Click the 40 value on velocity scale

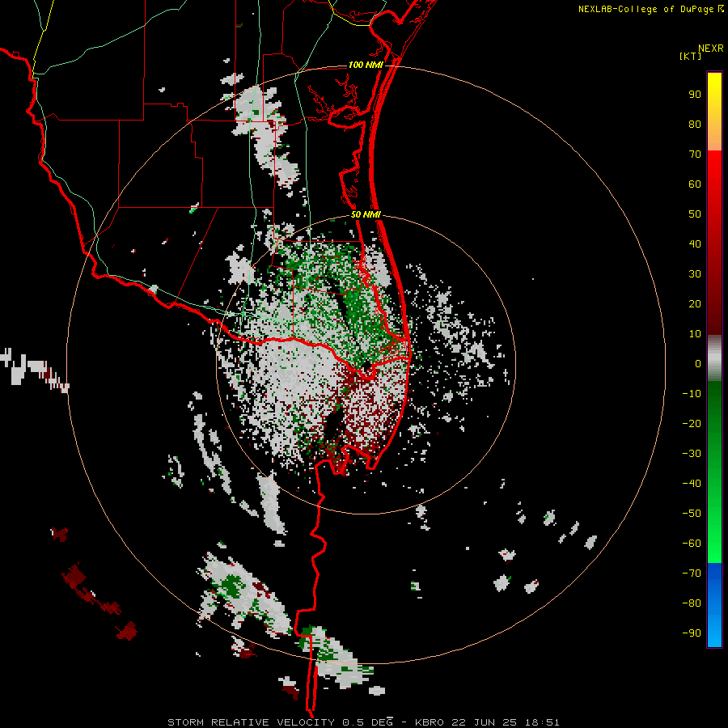tap(695, 243)
